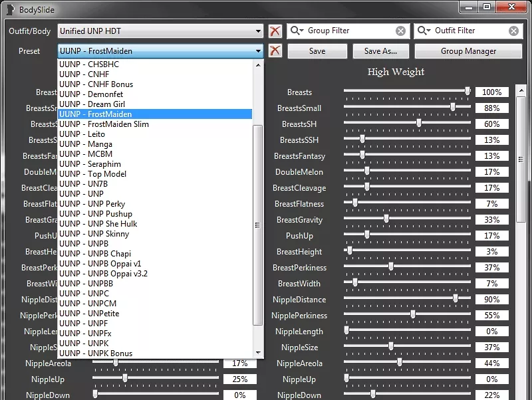Click the slider panel scroll-up arrow
This screenshot has width=532, height=400.
(521, 90)
